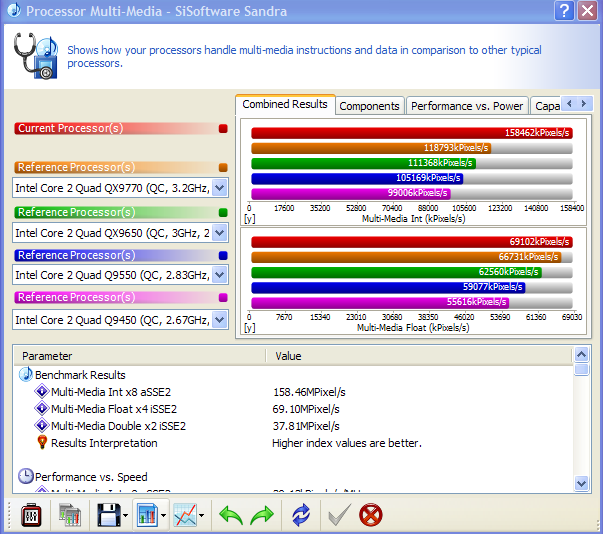The image size is (603, 534).
Task: Click the diamond icon beside Multi-Media Double x2 iSSE2
Action: point(42,425)
